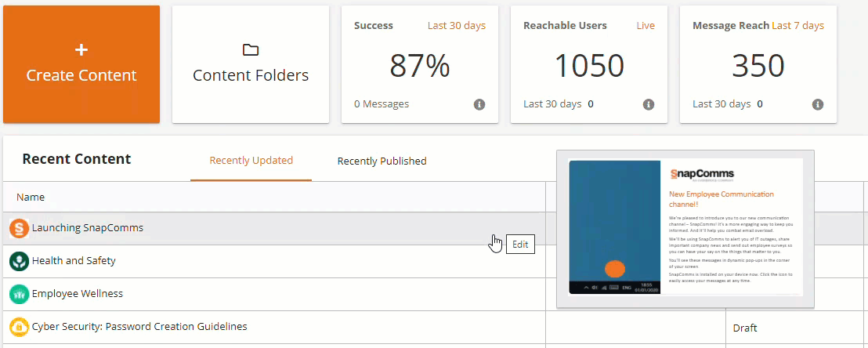Click the Health and Safety green icon
Image resolution: width=868 pixels, height=348 pixels.
[20, 261]
